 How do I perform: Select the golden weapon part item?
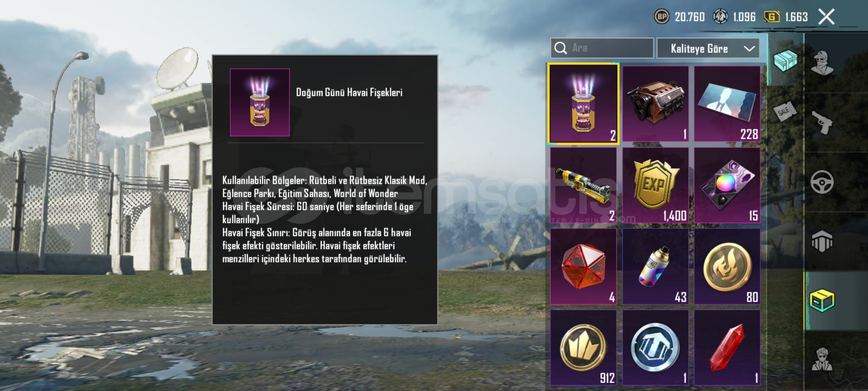[583, 185]
